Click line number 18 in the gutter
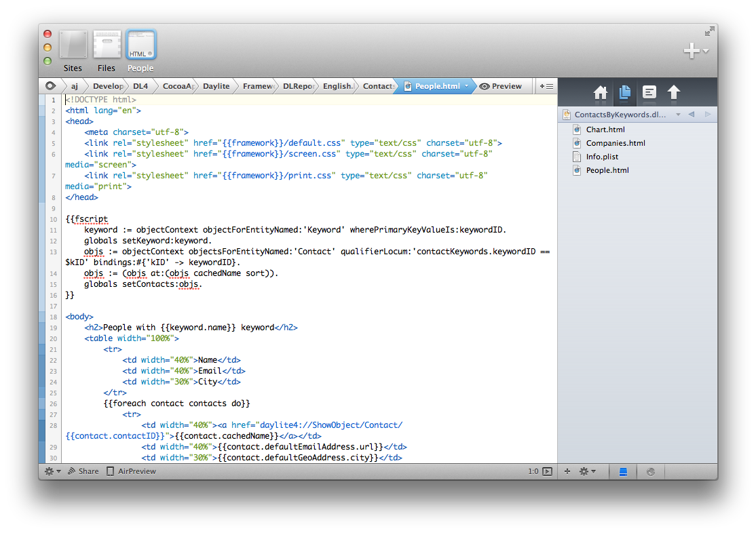 coord(53,317)
